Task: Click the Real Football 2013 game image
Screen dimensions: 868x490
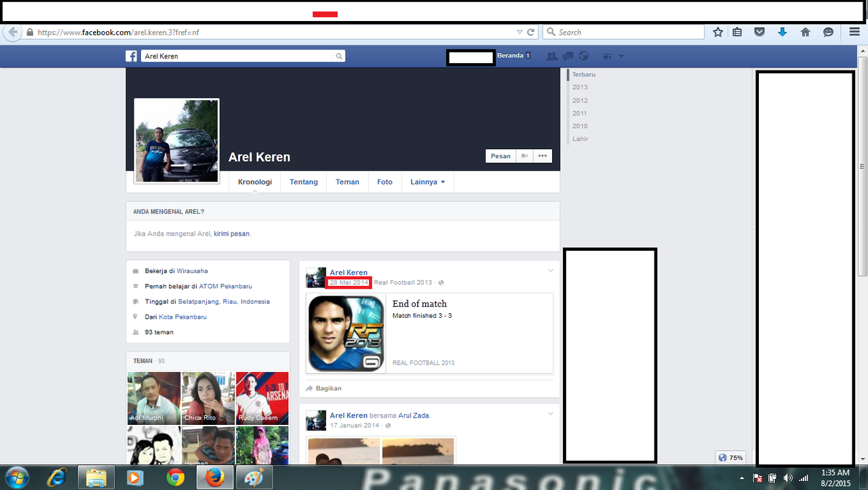Action: pyautogui.click(x=346, y=333)
